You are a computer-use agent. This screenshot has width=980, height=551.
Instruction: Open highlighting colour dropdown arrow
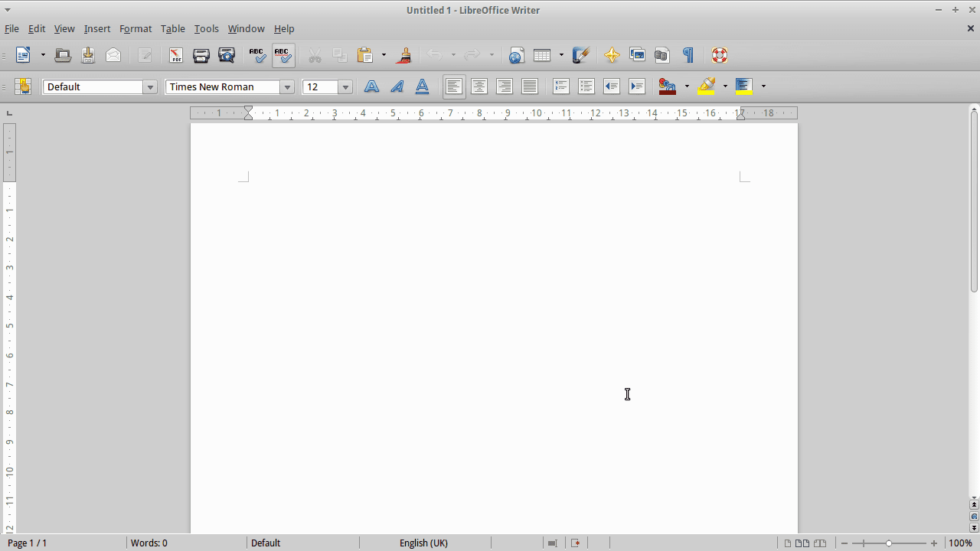(725, 86)
